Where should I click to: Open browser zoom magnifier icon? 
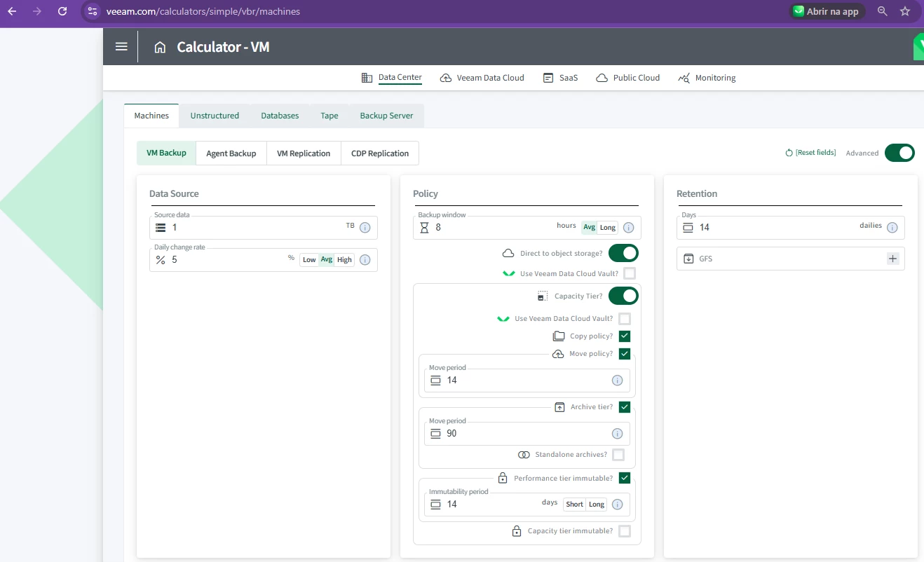click(x=883, y=11)
